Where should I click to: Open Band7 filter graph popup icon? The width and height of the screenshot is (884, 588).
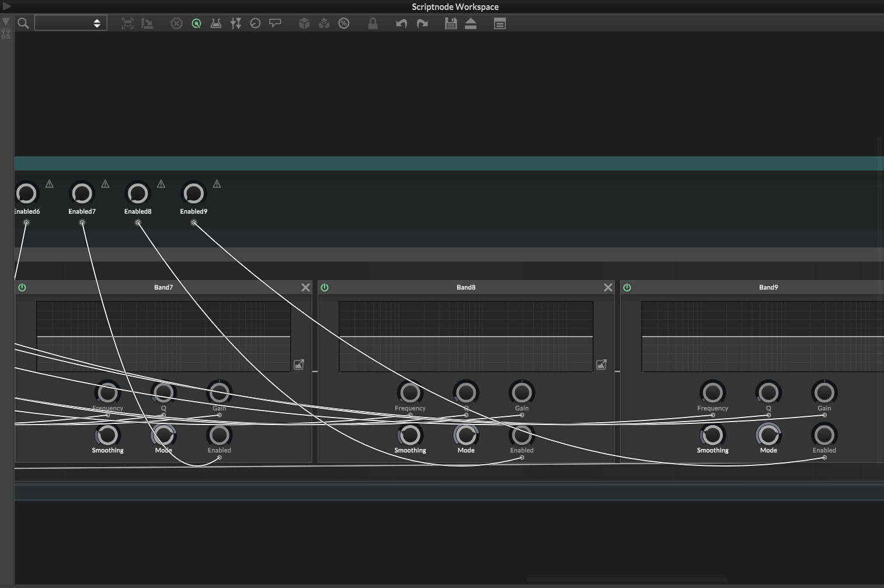(x=299, y=364)
